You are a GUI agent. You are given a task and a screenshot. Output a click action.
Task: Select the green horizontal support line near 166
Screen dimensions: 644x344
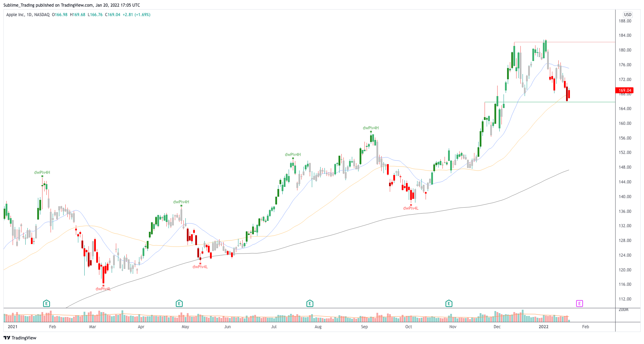[x=550, y=102]
